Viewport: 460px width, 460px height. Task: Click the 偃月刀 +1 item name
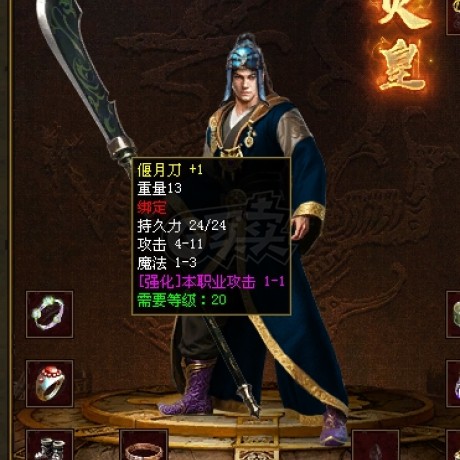[x=170, y=170]
